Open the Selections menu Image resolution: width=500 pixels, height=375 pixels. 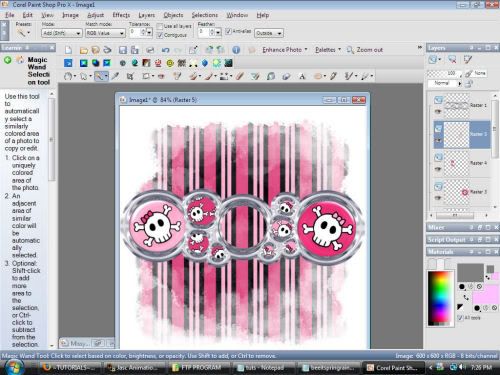[x=205, y=15]
